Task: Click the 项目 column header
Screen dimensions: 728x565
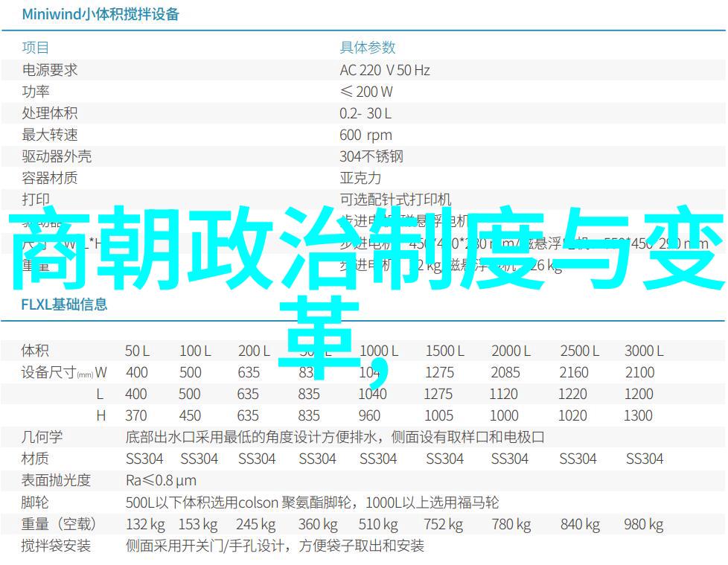Action: pos(35,48)
